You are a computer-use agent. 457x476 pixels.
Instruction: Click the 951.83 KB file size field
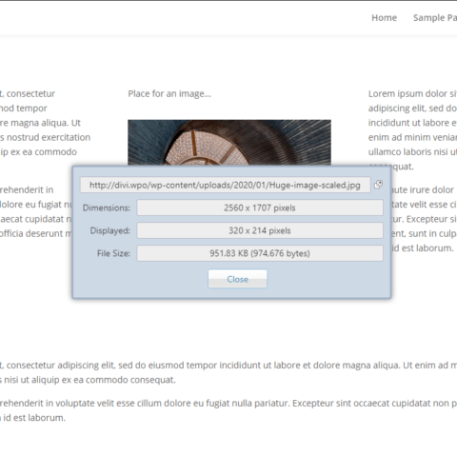pyautogui.click(x=260, y=253)
